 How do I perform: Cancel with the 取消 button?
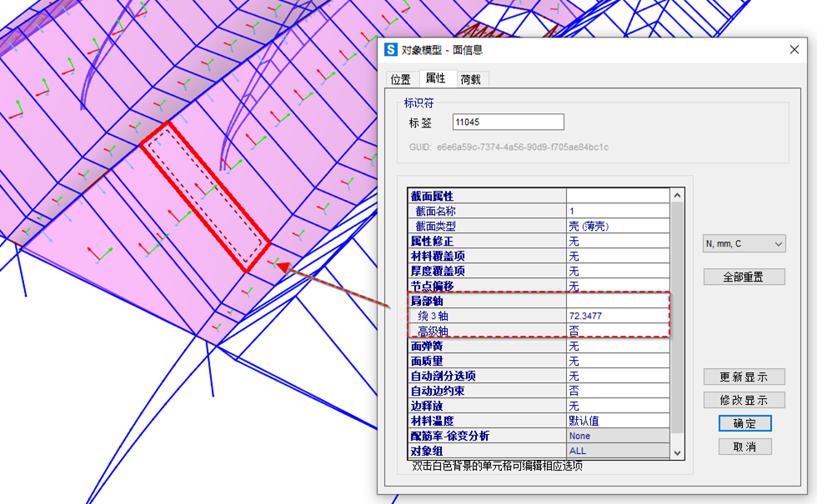(x=744, y=447)
